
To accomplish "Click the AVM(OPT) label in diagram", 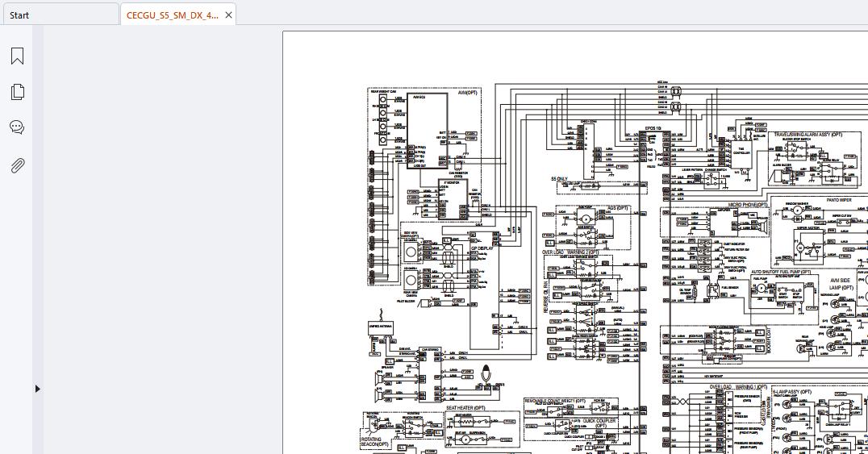I will pyautogui.click(x=467, y=93).
